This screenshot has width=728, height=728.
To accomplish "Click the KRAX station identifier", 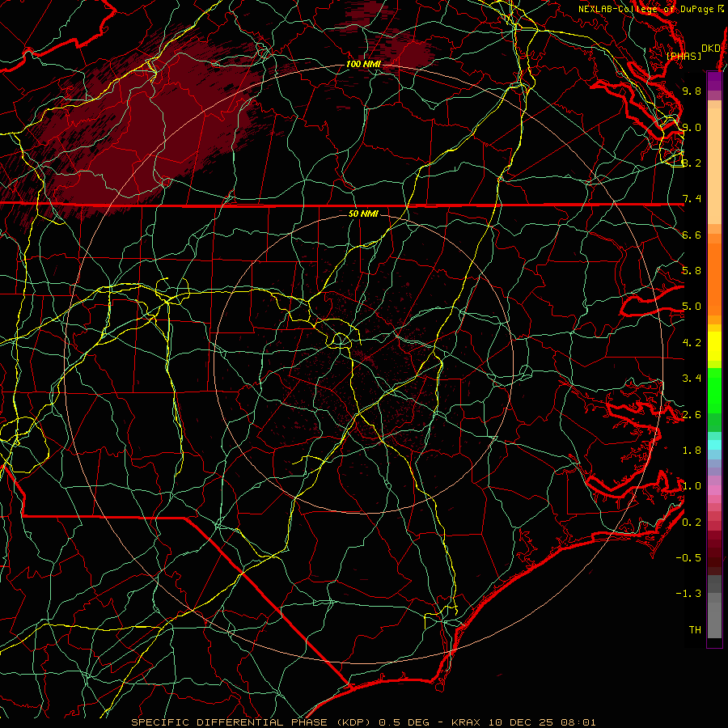I will (467, 722).
